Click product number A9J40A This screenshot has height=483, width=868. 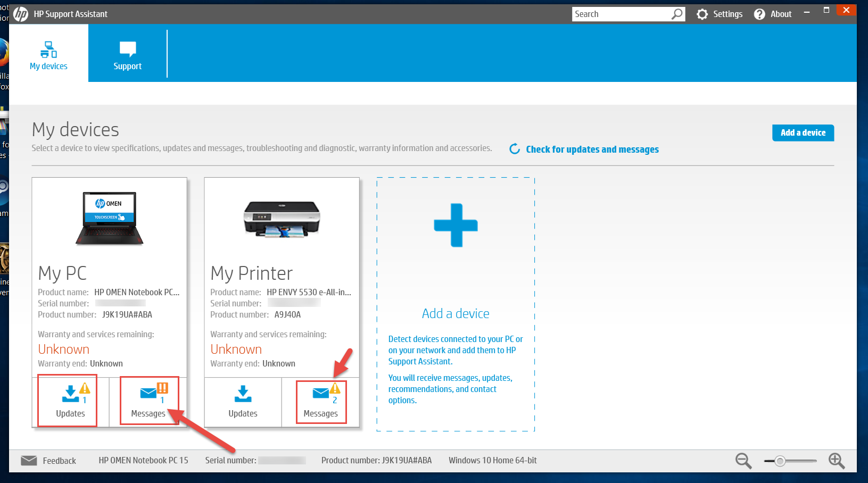[x=287, y=314]
